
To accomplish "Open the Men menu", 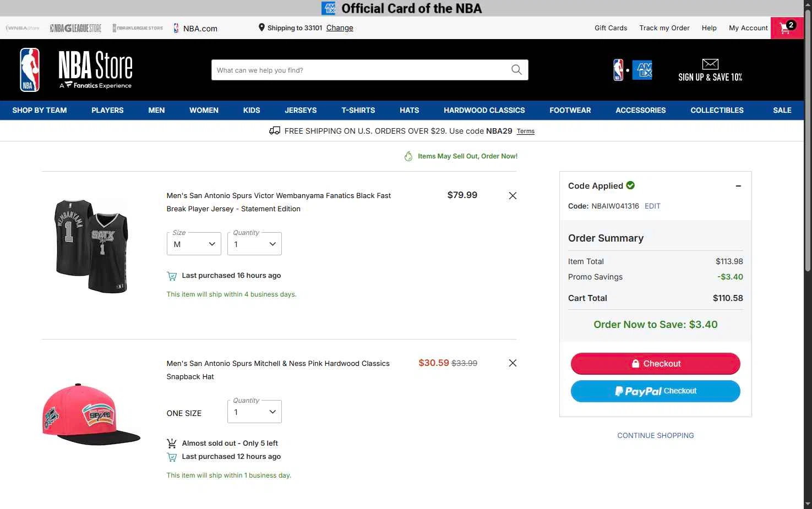I will (x=156, y=110).
